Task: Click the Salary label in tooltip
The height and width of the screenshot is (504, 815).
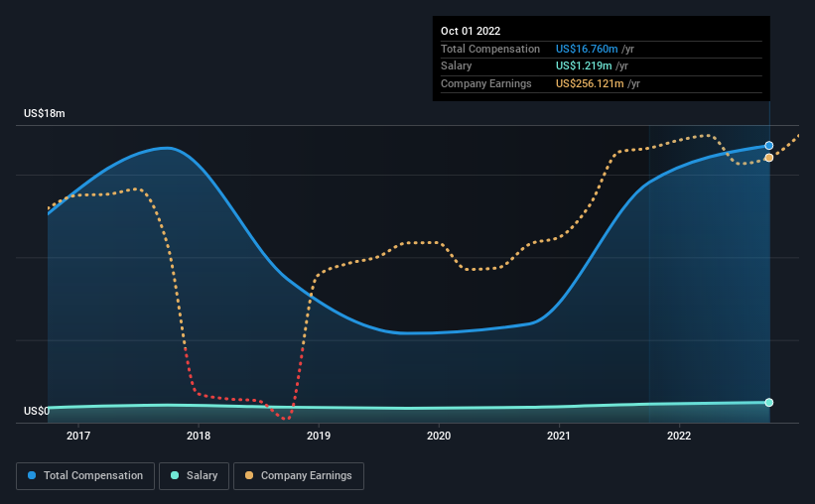Action: [x=457, y=66]
